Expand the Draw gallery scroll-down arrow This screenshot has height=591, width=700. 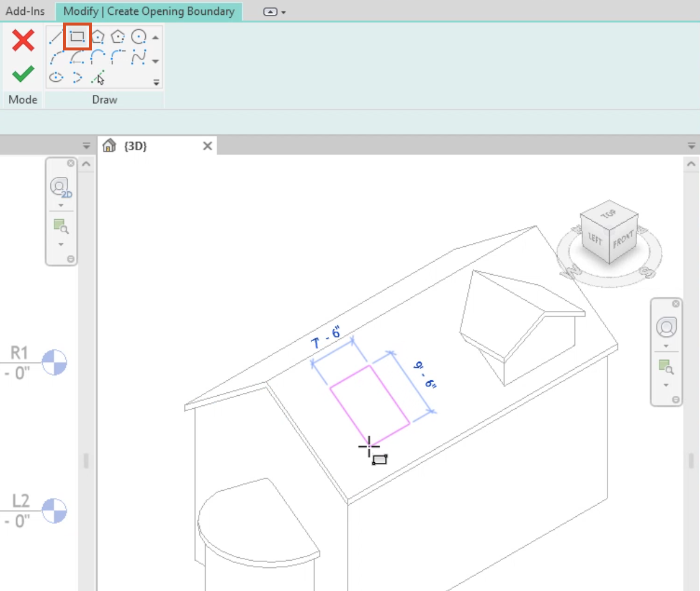click(155, 60)
